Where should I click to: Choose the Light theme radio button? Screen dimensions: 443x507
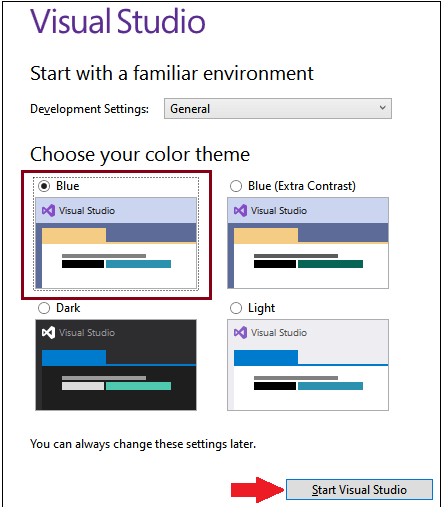[x=236, y=308]
